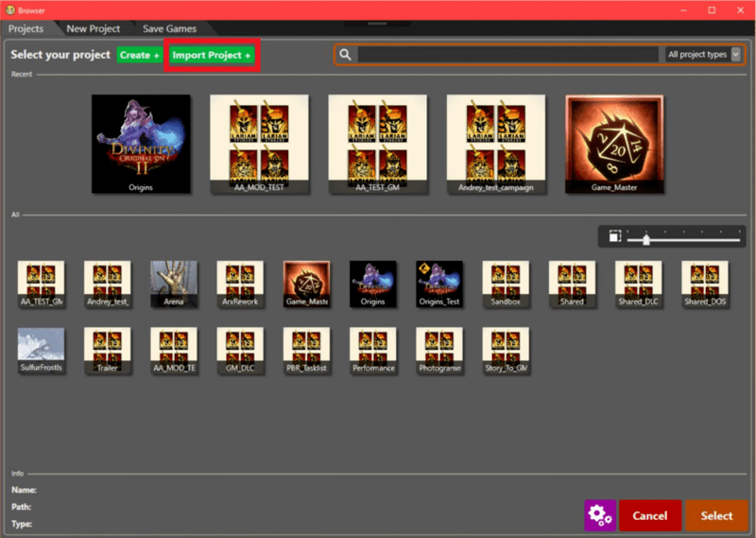Image resolution: width=756 pixels, height=538 pixels.
Task: Switch to the New Project tab
Action: tap(93, 29)
